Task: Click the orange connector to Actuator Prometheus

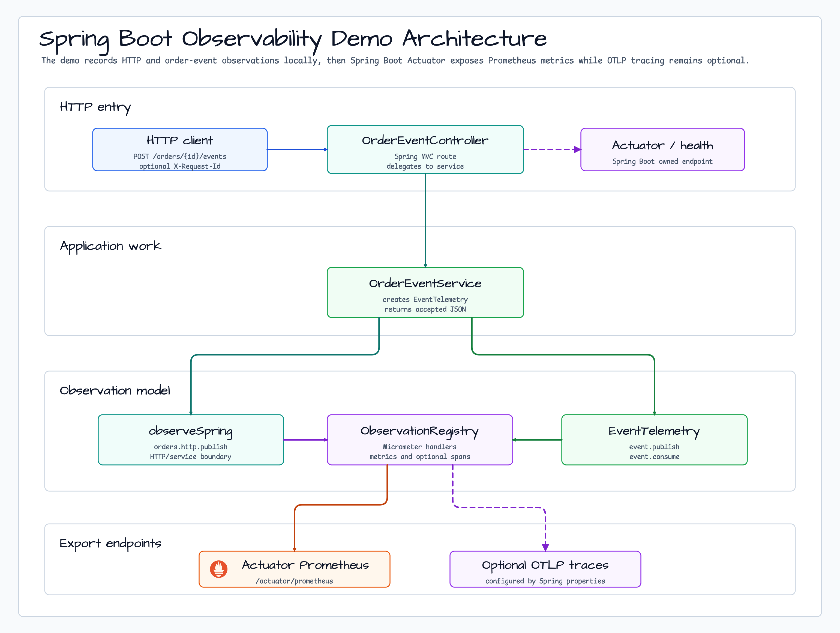Action: 341,504
